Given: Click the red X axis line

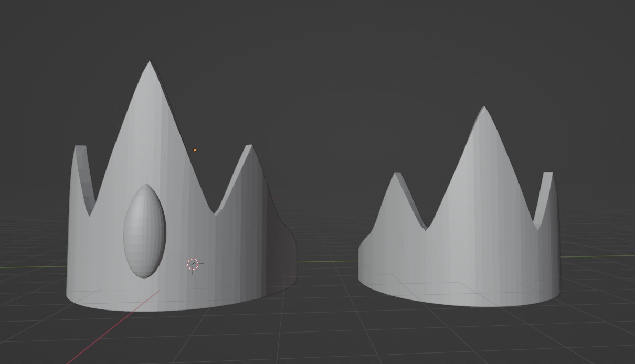Looking at the screenshot, I should coord(113,326).
